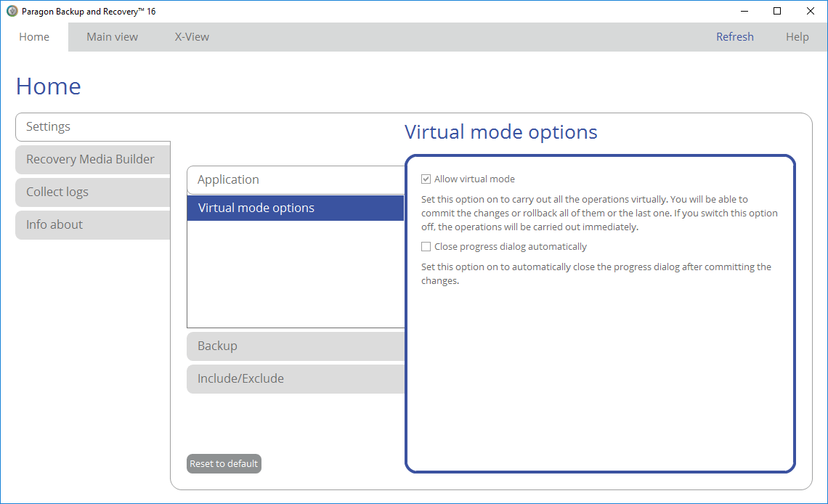
Task: Select Virtual mode options entry
Action: click(x=296, y=208)
